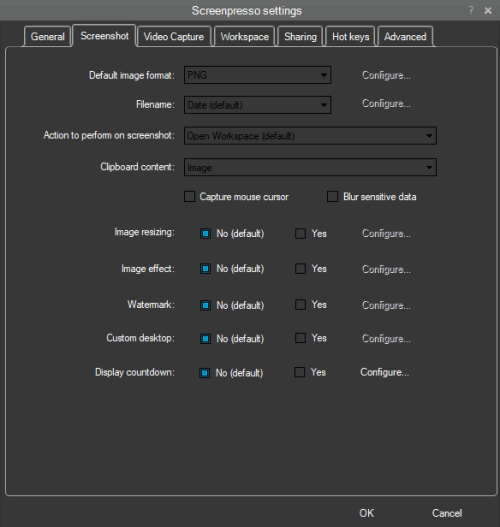Cancel the settings dialog
Screen dimensions: 500x527
[x=447, y=513]
